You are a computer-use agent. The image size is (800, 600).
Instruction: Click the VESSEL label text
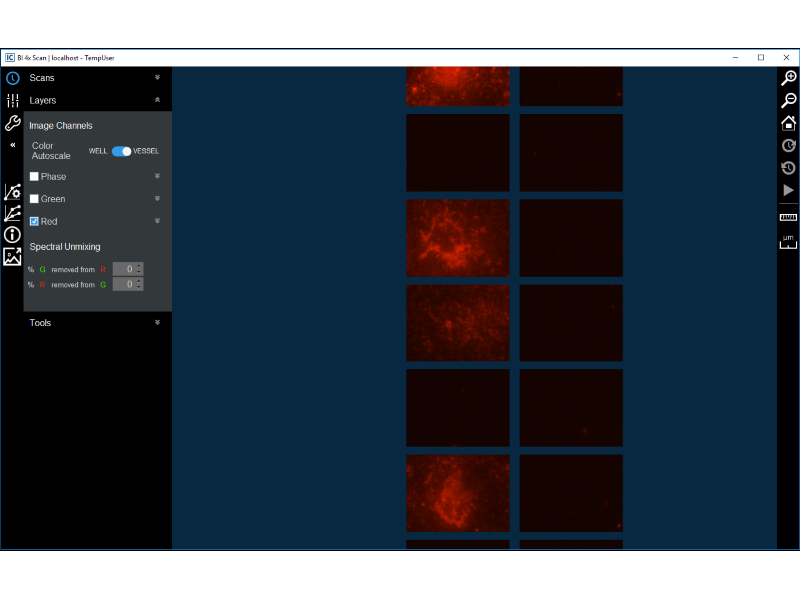(146, 152)
